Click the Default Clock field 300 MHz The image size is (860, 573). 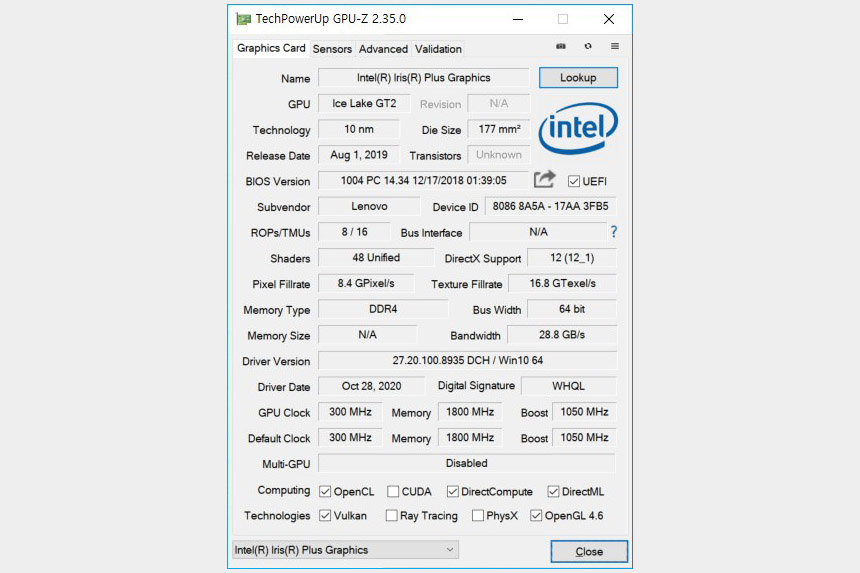[x=350, y=438]
